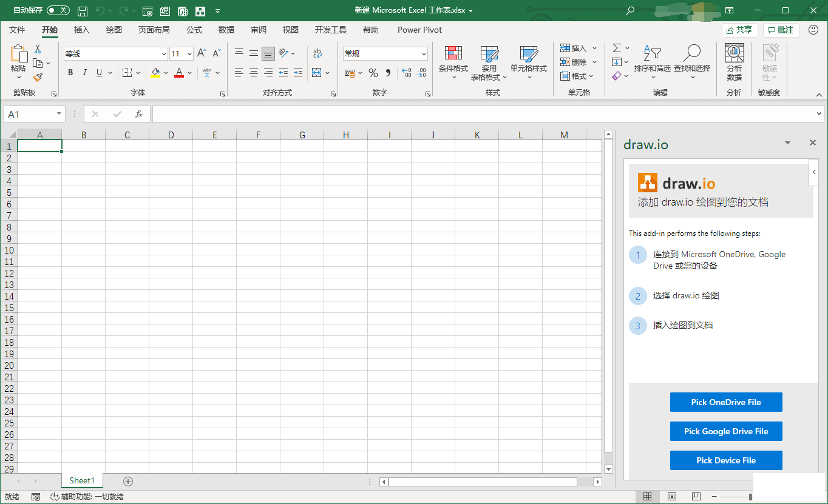
Task: Decrease font size with the small A icon
Action: click(x=216, y=53)
